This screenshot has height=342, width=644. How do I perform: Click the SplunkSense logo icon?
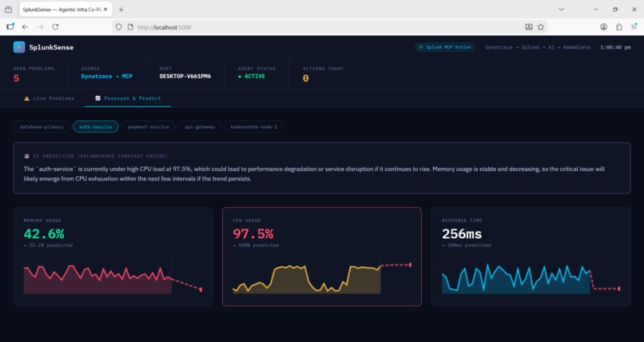(x=19, y=47)
